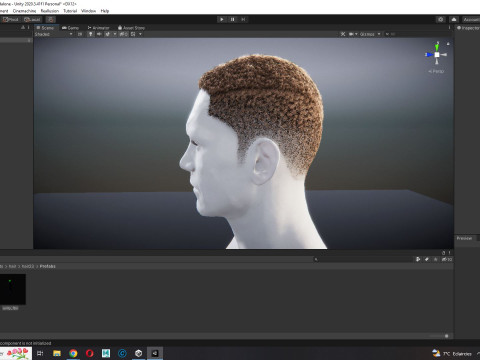Image resolution: width=480 pixels, height=360 pixels.
Task: Open Help menu
Action: [x=105, y=11]
